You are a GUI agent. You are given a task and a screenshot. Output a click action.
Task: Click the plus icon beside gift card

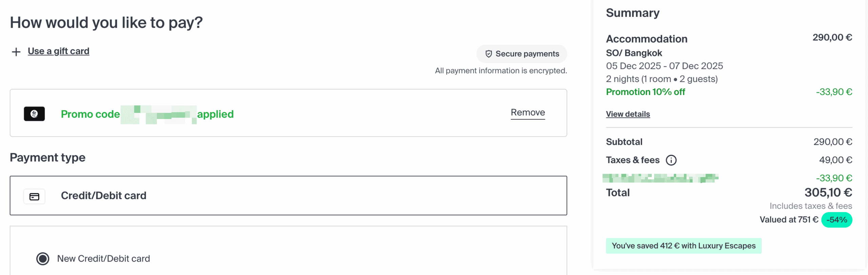[16, 52]
